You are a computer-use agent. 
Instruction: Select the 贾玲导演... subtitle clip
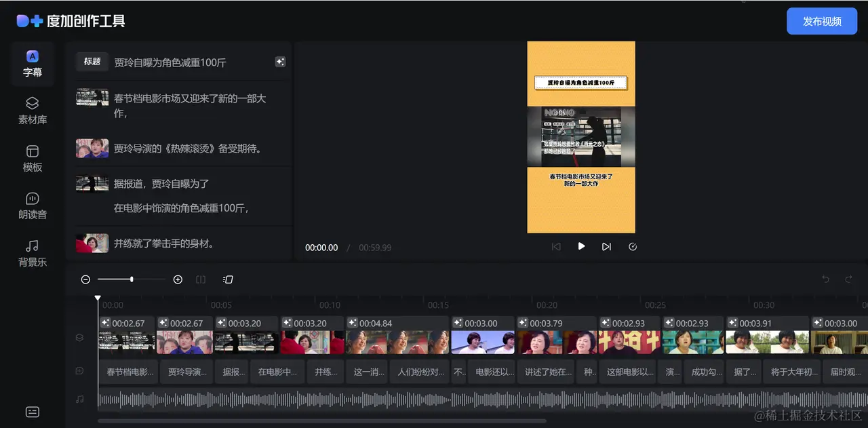(186, 372)
